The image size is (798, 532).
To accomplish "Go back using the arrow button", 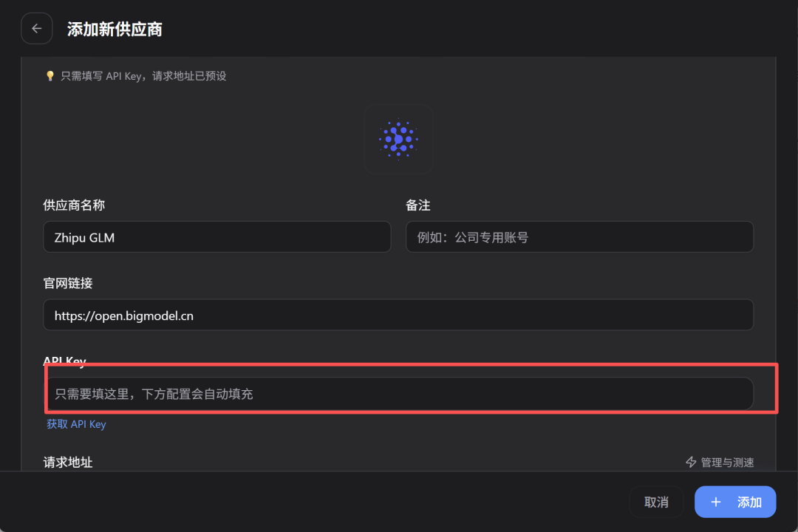I will (x=37, y=29).
